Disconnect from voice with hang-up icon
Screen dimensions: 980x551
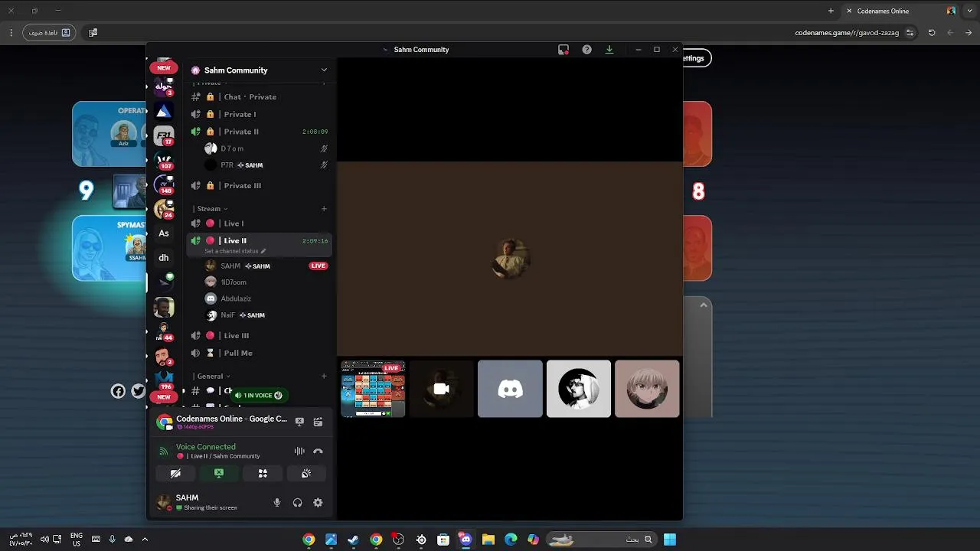coord(318,452)
